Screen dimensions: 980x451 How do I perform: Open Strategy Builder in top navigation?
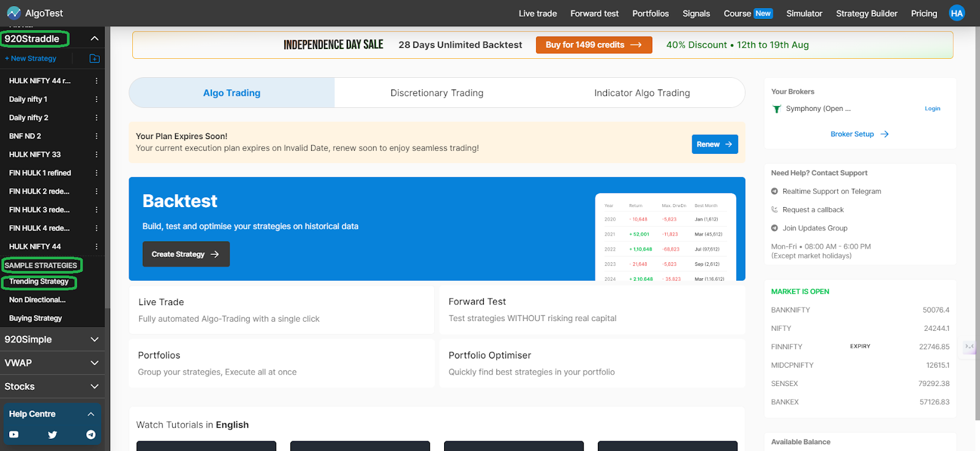(x=867, y=13)
